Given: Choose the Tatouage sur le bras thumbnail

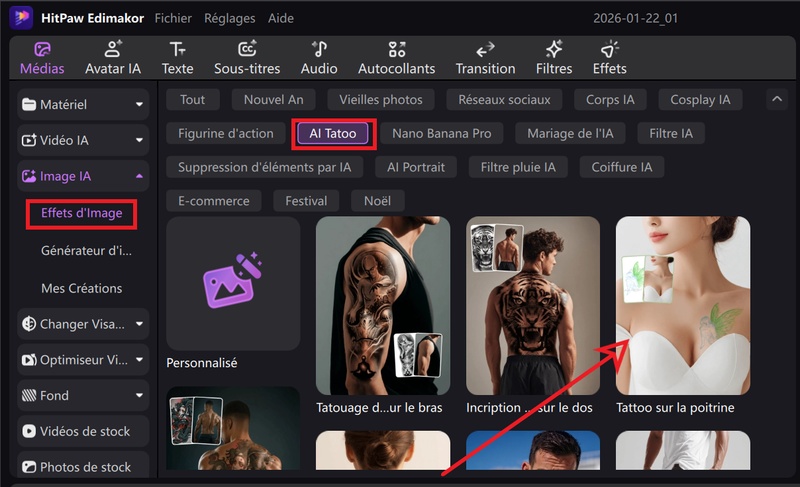Looking at the screenshot, I should click(383, 305).
